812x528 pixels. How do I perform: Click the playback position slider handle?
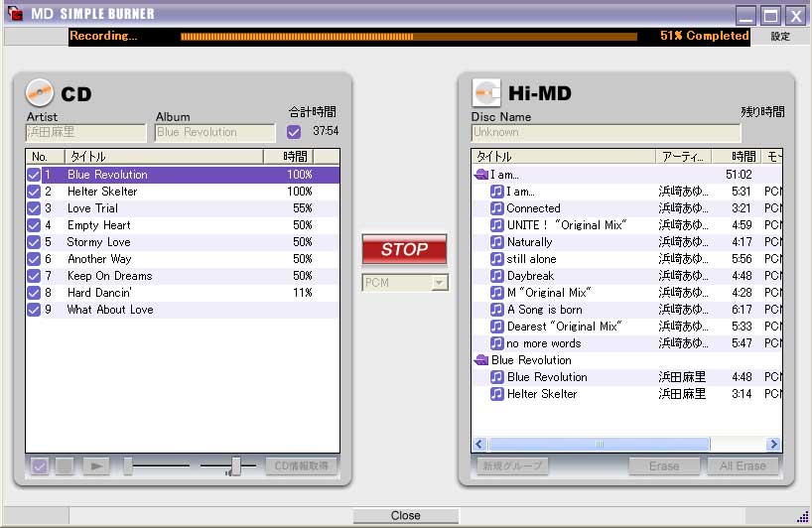128,465
